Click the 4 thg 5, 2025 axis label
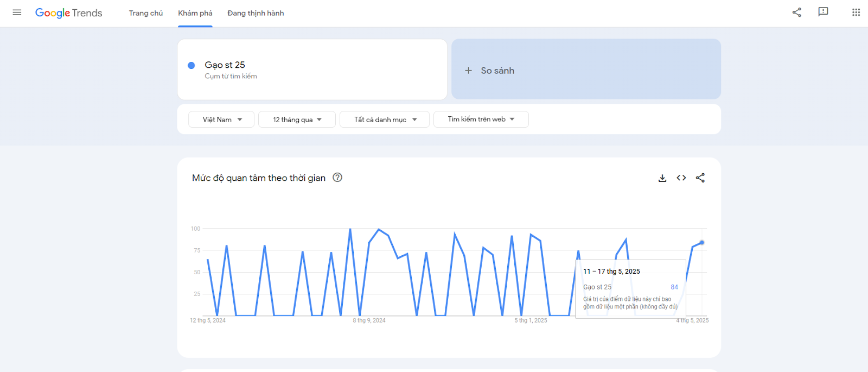The width and height of the screenshot is (868, 372). point(692,320)
